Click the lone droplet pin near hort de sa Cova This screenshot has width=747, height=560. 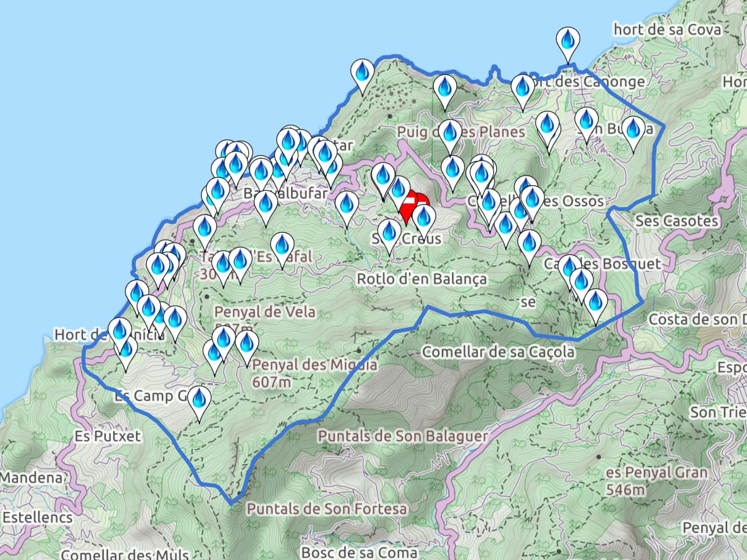pyautogui.click(x=567, y=40)
